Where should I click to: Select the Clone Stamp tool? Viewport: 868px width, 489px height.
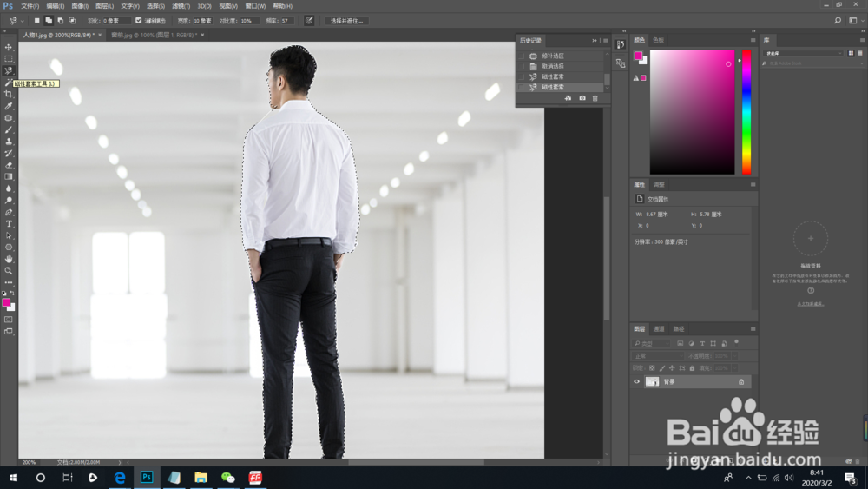[x=9, y=142]
